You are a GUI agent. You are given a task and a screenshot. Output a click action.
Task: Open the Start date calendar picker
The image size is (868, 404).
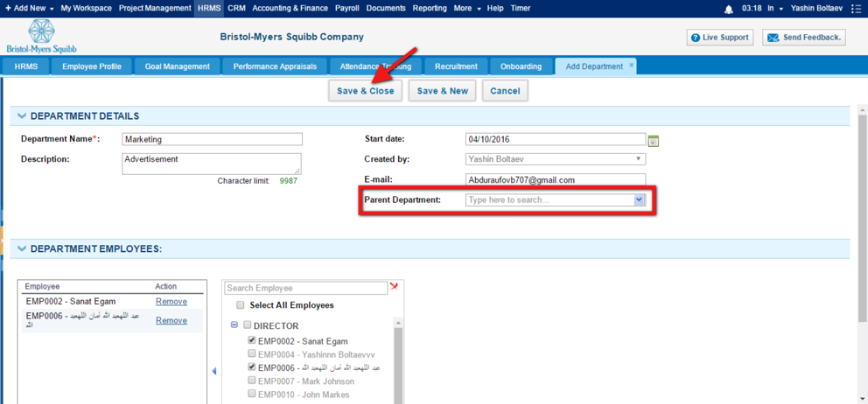coord(653,140)
